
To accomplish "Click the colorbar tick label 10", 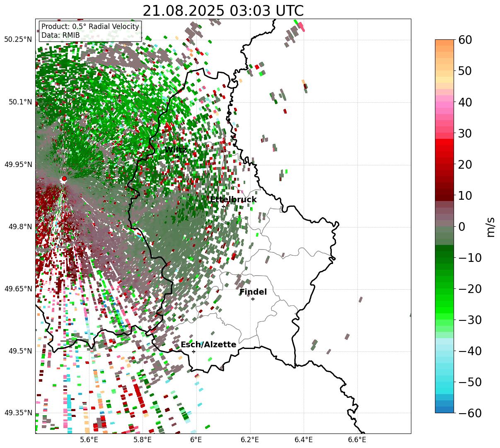I will [464, 196].
